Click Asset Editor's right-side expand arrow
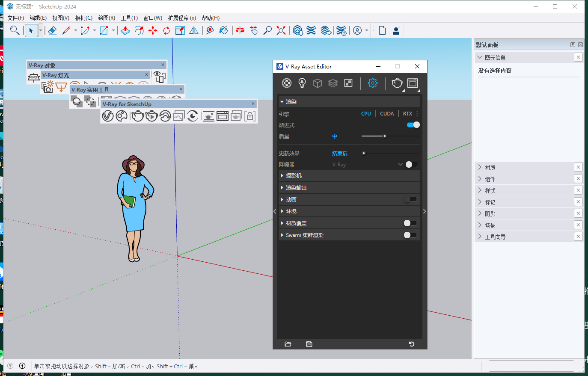Screen dimensions: 588x376 point(425,211)
